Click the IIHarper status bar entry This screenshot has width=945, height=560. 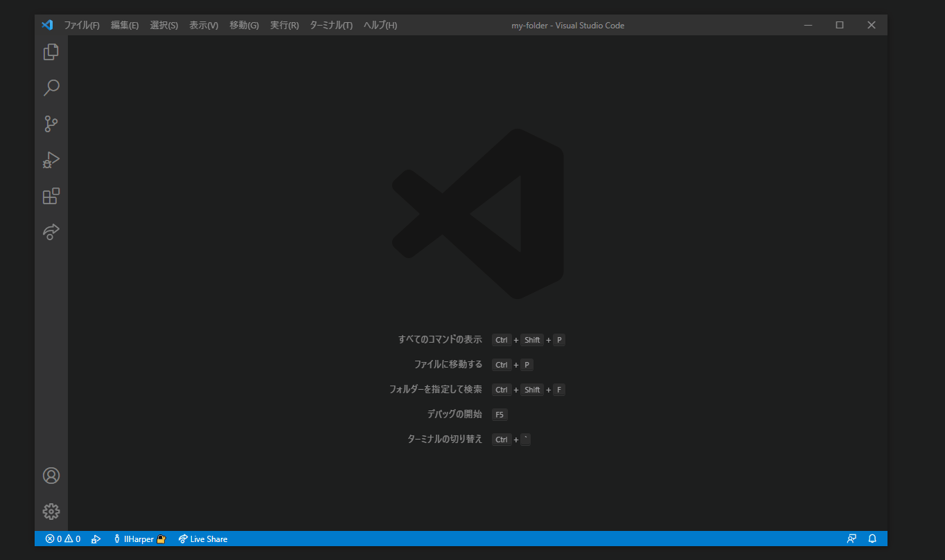coord(139,539)
